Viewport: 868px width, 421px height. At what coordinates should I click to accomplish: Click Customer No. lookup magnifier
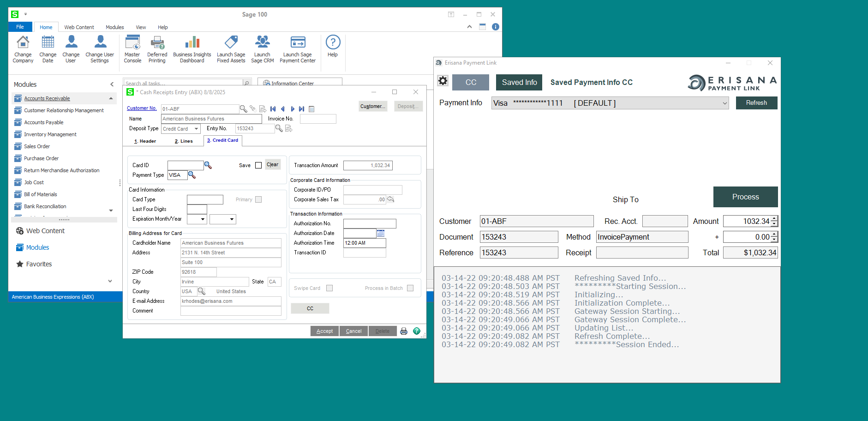pos(243,109)
